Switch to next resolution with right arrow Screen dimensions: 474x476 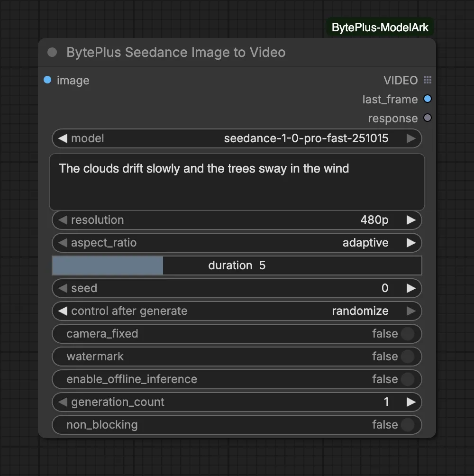point(411,220)
